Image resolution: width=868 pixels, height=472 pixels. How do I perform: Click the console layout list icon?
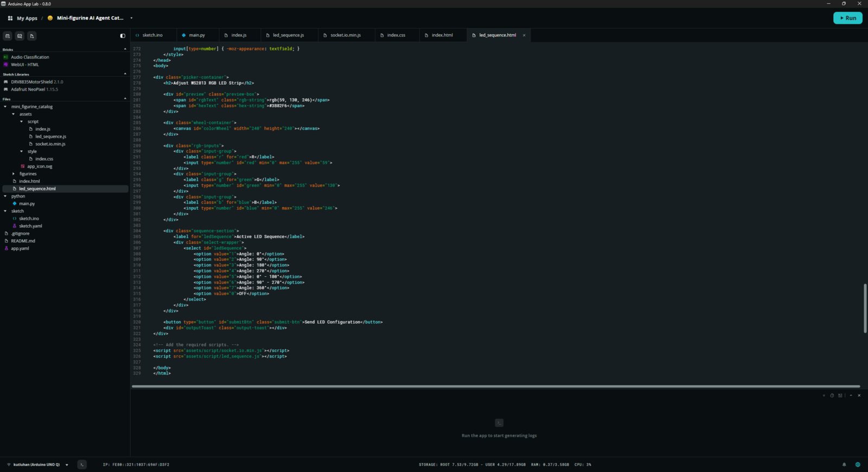coord(840,396)
